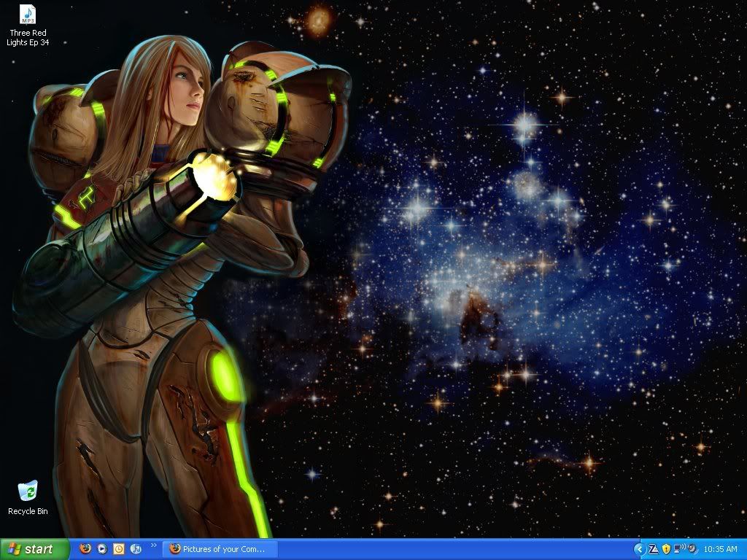Click the 'Recycle Bin' text label
The width and height of the screenshot is (747, 560).
[x=28, y=511]
